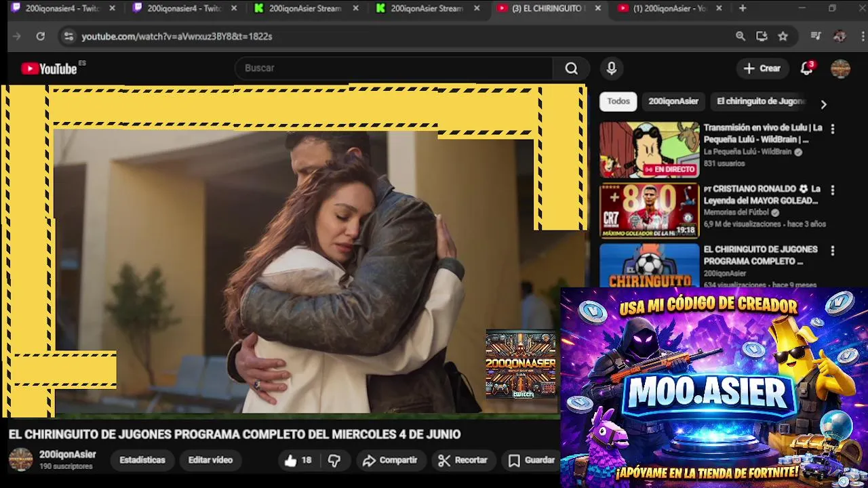Open the site information icon beside the URL
868x488 pixels.
(x=68, y=37)
